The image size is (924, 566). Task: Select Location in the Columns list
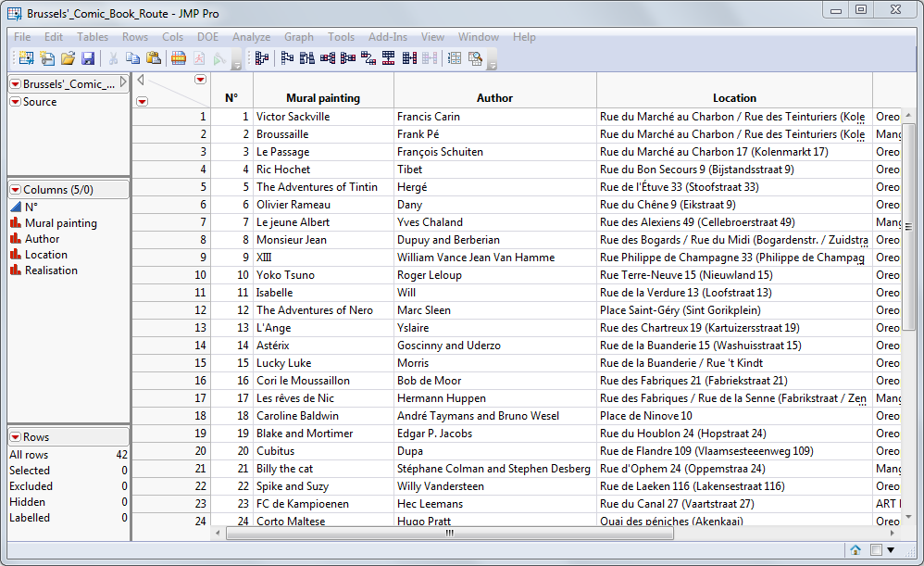[46, 255]
